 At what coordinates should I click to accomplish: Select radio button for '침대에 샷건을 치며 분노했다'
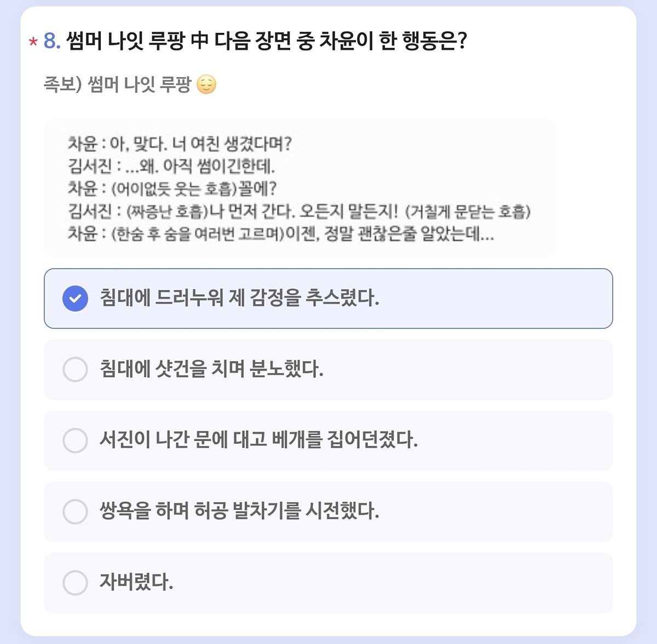75,369
